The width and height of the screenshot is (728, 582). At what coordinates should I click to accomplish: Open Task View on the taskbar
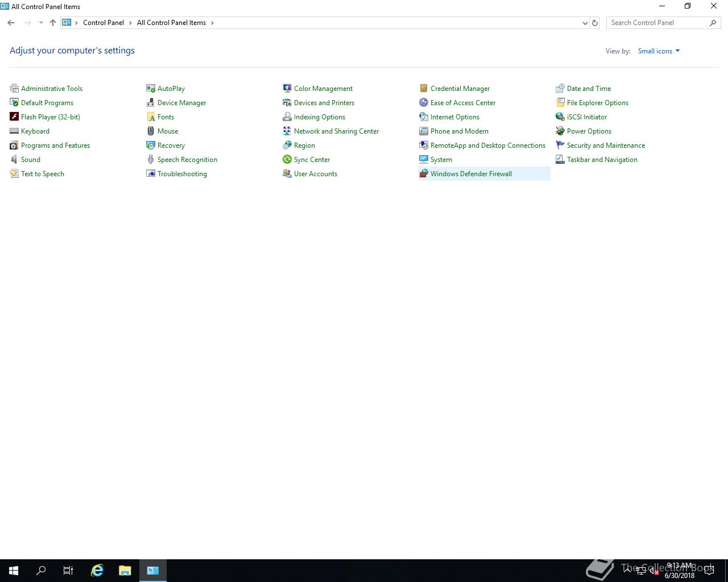tap(68, 571)
